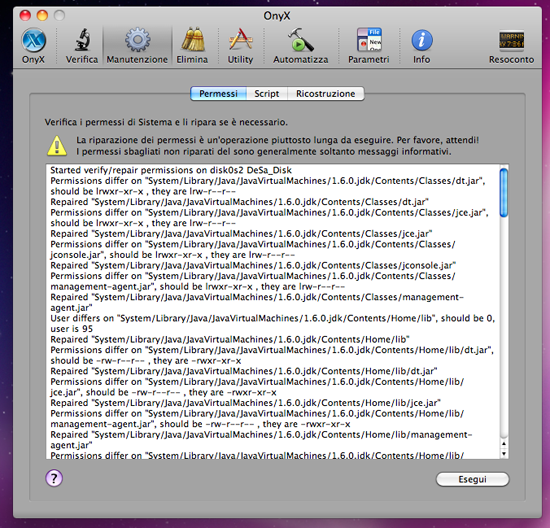This screenshot has height=528, width=550.
Task: Click the yellow warning triangle icon
Action: point(57,146)
